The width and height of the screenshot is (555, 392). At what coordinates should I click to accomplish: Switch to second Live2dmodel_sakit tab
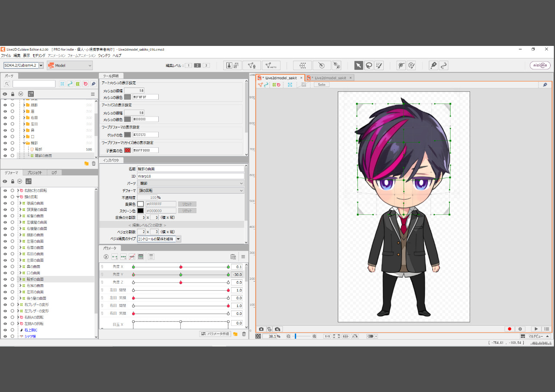330,78
